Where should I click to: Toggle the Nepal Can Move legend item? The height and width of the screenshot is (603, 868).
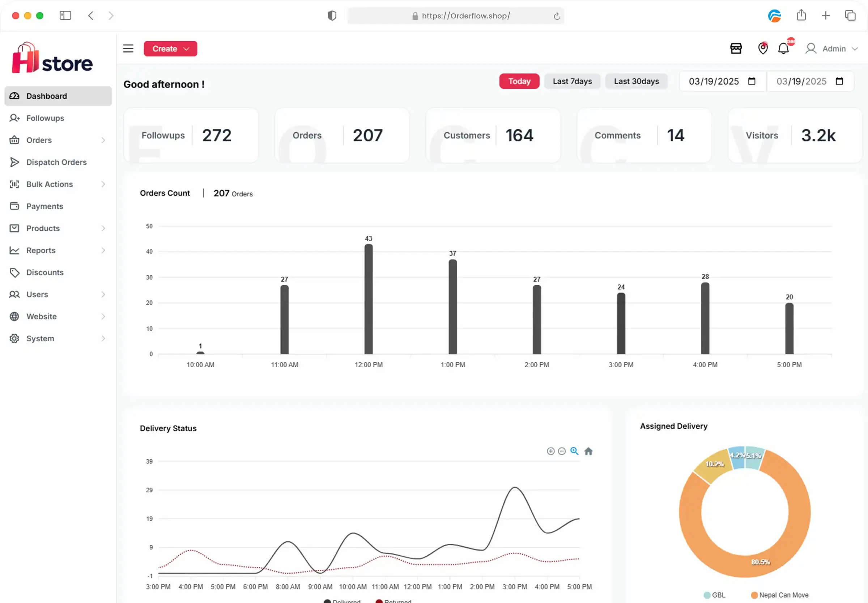pyautogui.click(x=780, y=595)
